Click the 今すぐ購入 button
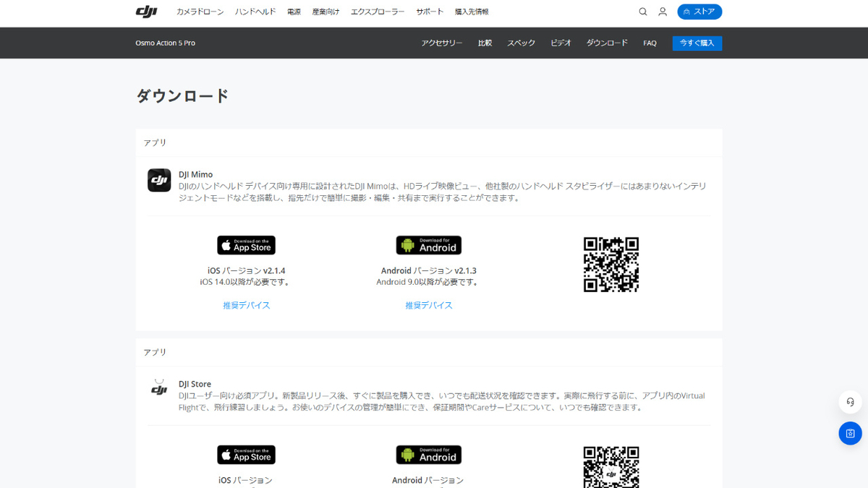The image size is (868, 488). [x=697, y=43]
